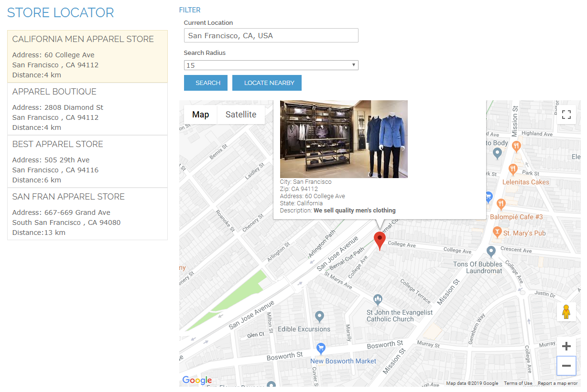Screen dimensions: 587x392
Task: Select St John the Evangelist church marker
Action: click(378, 300)
